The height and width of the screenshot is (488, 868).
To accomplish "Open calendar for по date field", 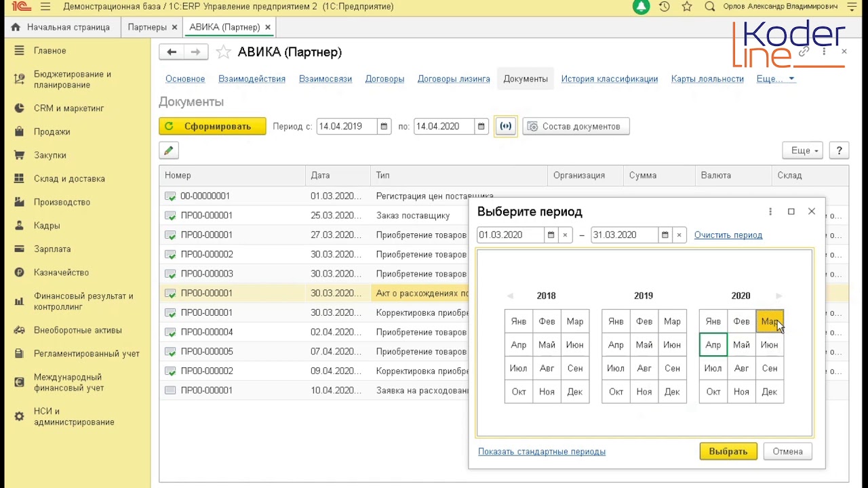I will coord(481,127).
